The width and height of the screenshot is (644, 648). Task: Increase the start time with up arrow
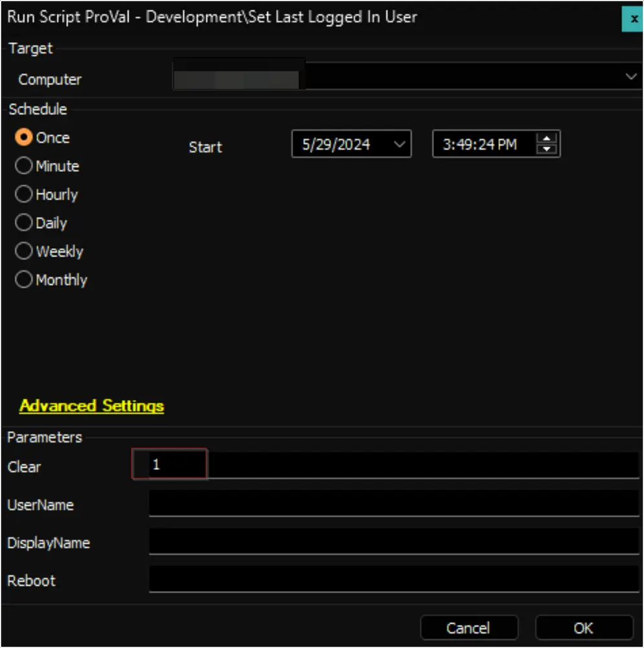pyautogui.click(x=546, y=139)
